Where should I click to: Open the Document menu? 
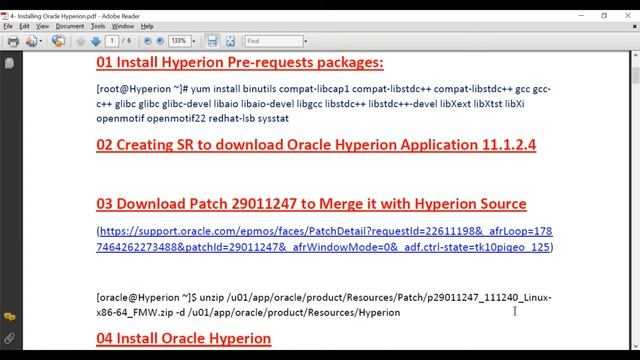[x=70, y=26]
